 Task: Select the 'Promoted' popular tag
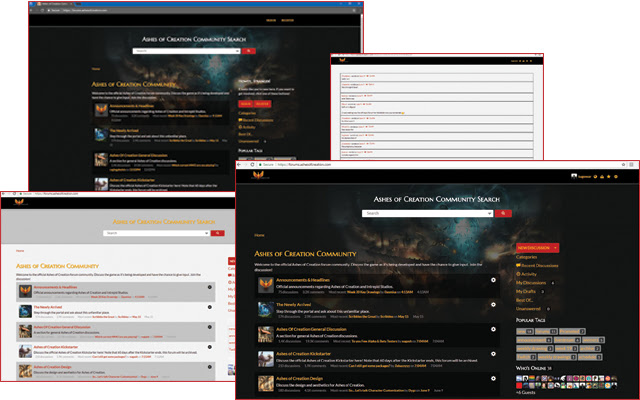(572, 331)
